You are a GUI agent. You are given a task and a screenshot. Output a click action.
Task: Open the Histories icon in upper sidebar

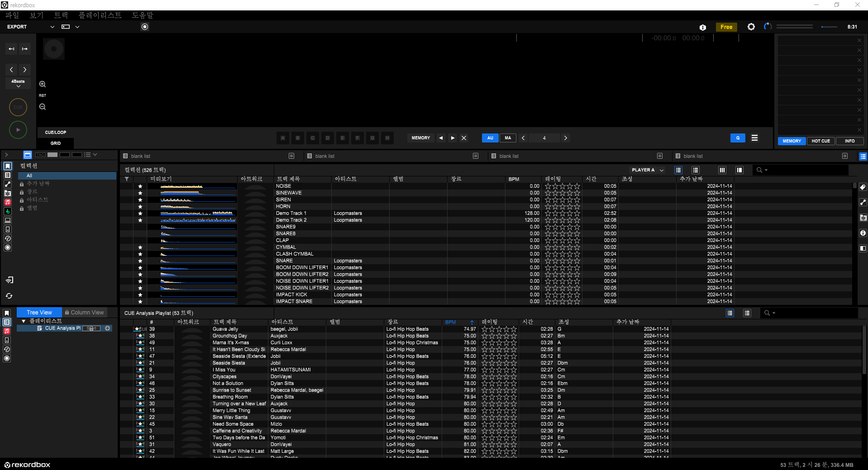click(x=8, y=238)
